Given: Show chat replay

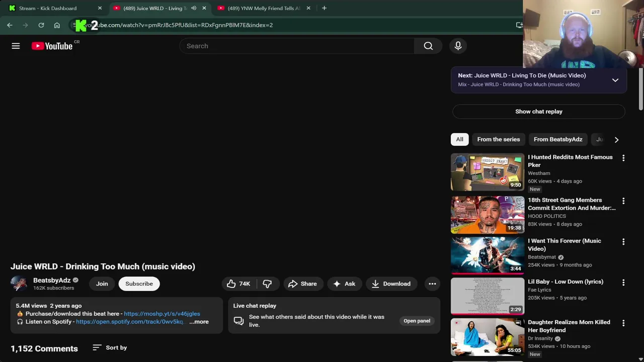Looking at the screenshot, I should coord(538,112).
